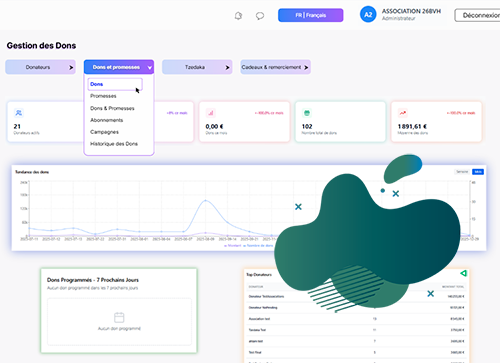Screen dimensions: 500x363
Task: Switch the trend chart to Mois
Action: (x=478, y=172)
